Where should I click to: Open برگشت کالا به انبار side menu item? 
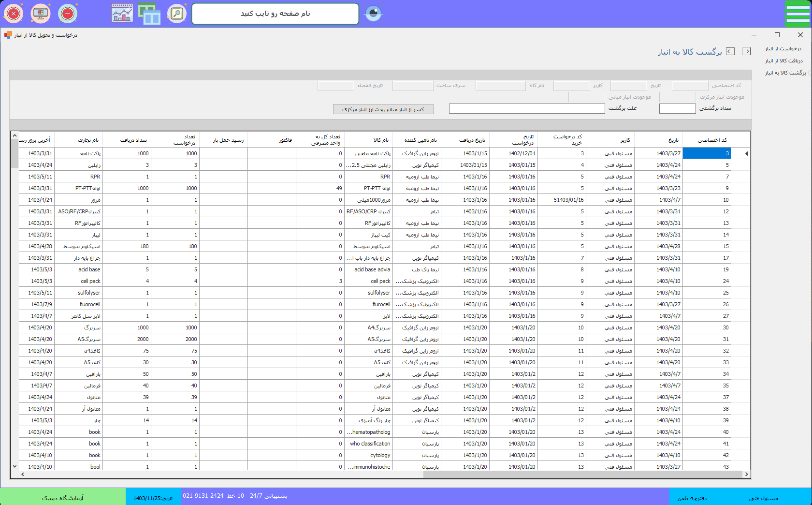(785, 73)
